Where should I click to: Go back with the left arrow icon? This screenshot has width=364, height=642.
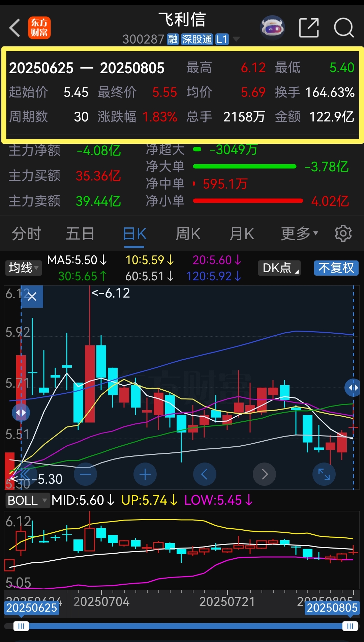tap(14, 28)
